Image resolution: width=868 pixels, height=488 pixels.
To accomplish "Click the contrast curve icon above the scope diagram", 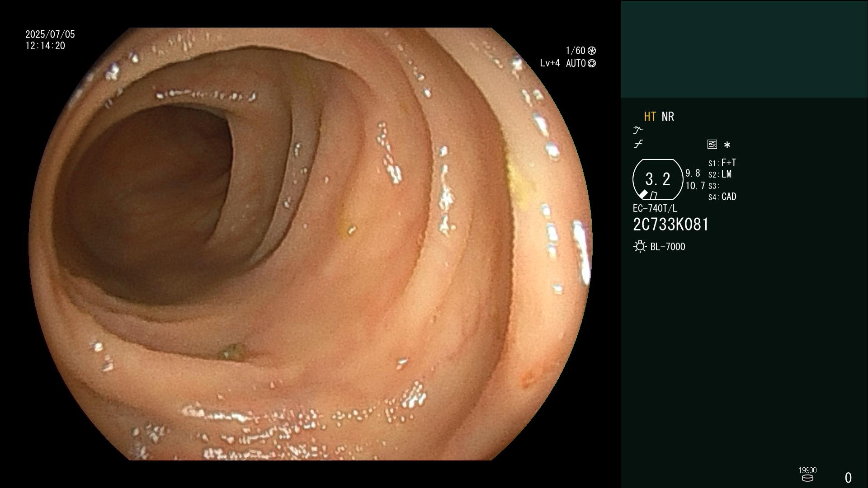I will click(x=638, y=144).
